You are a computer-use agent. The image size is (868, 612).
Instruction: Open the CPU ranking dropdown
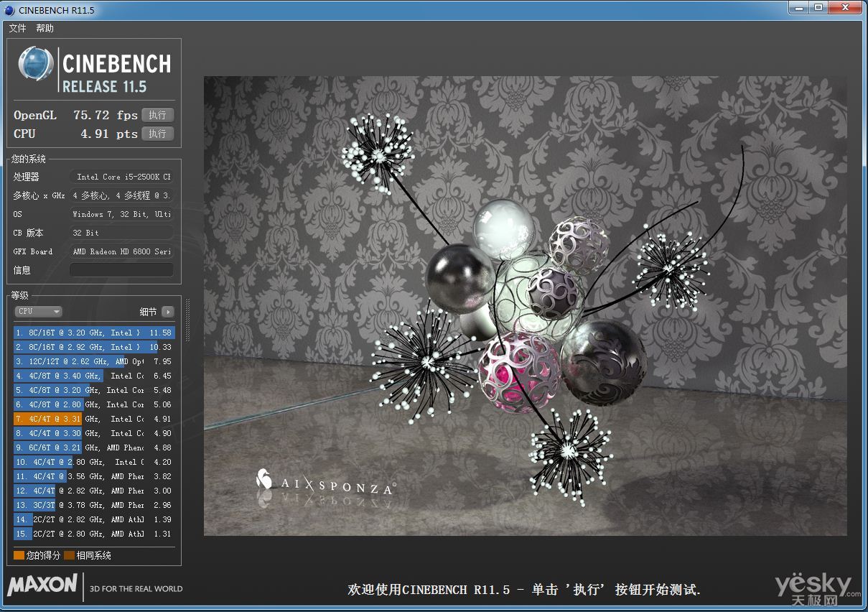[x=39, y=311]
